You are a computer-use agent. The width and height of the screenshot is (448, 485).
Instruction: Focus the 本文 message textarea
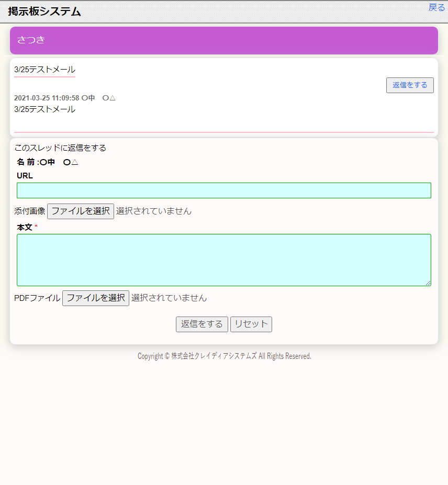pos(223,260)
